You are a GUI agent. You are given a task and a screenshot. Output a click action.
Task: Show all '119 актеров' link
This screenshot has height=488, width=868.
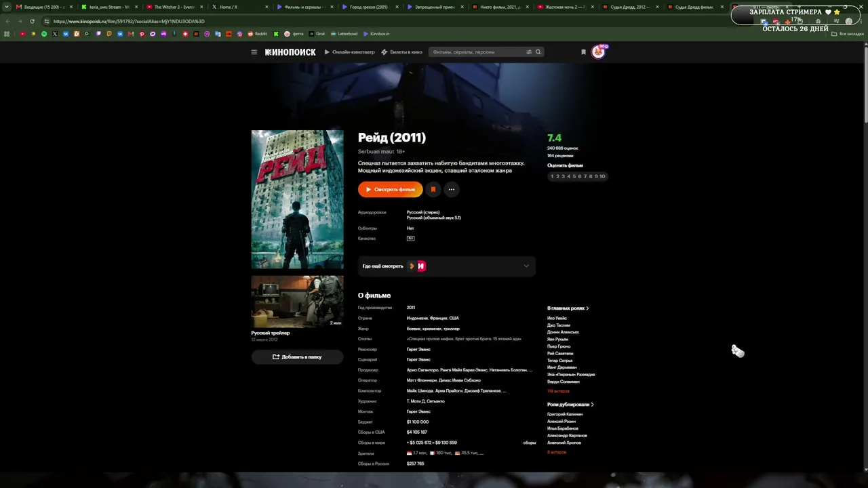(558, 391)
